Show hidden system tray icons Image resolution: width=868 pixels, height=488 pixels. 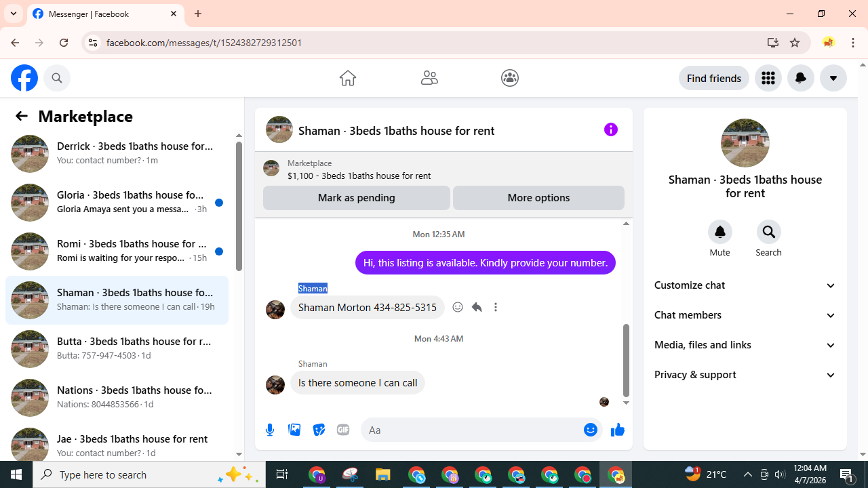747,474
